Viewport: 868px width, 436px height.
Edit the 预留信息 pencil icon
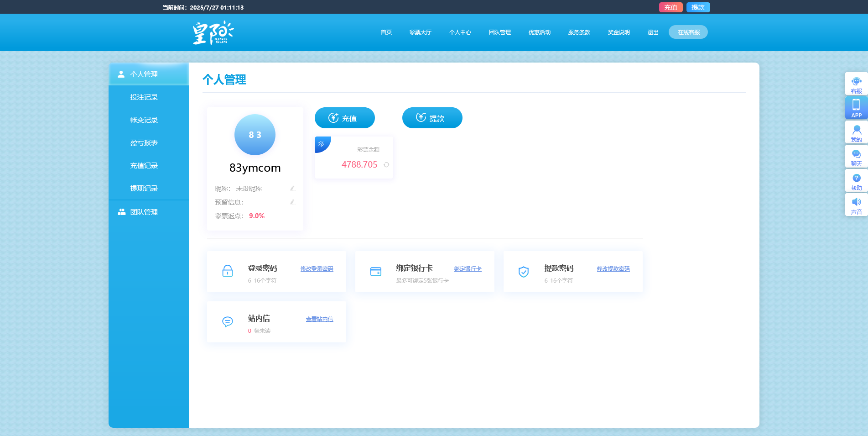pyautogui.click(x=293, y=202)
